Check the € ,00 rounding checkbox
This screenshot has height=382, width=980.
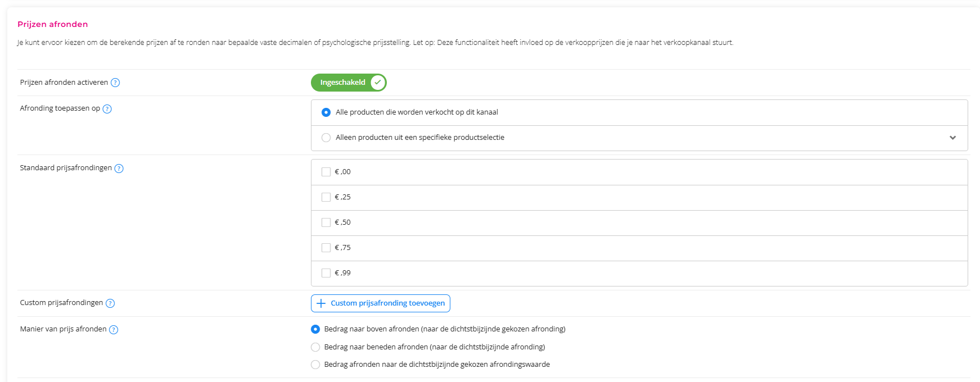(x=326, y=172)
